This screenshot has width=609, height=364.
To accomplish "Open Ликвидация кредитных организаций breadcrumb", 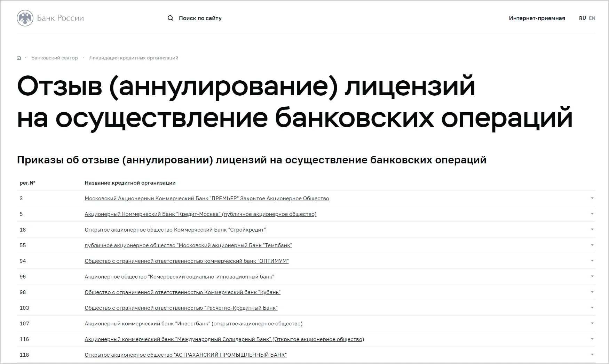I will pos(134,58).
